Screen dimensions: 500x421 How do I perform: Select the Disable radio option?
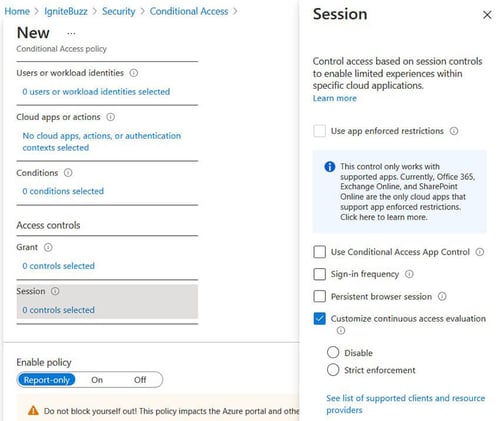333,352
